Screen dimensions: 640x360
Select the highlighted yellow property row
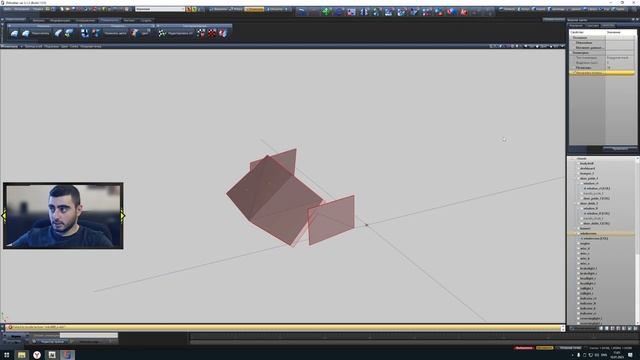(602, 73)
